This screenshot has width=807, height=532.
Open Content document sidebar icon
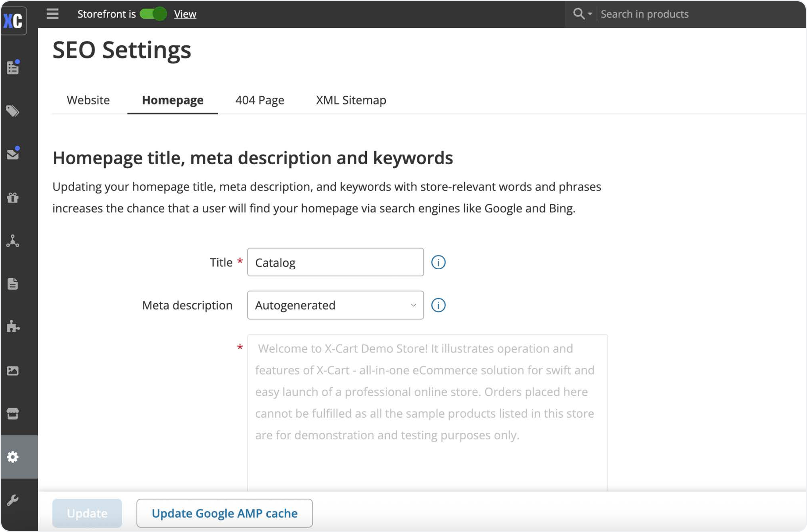[13, 284]
